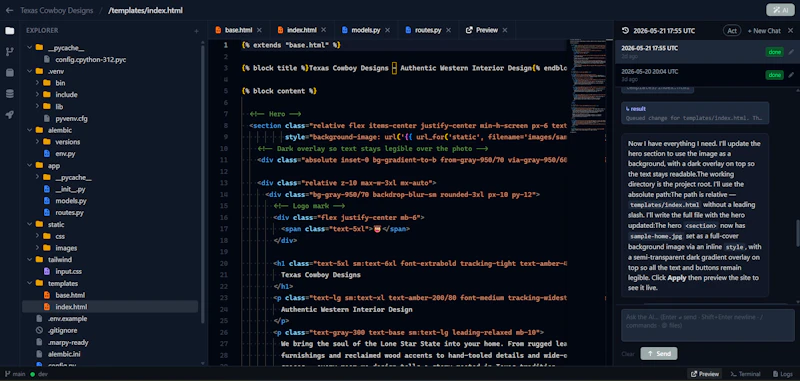Switch to the base.html editor tab

[238, 30]
